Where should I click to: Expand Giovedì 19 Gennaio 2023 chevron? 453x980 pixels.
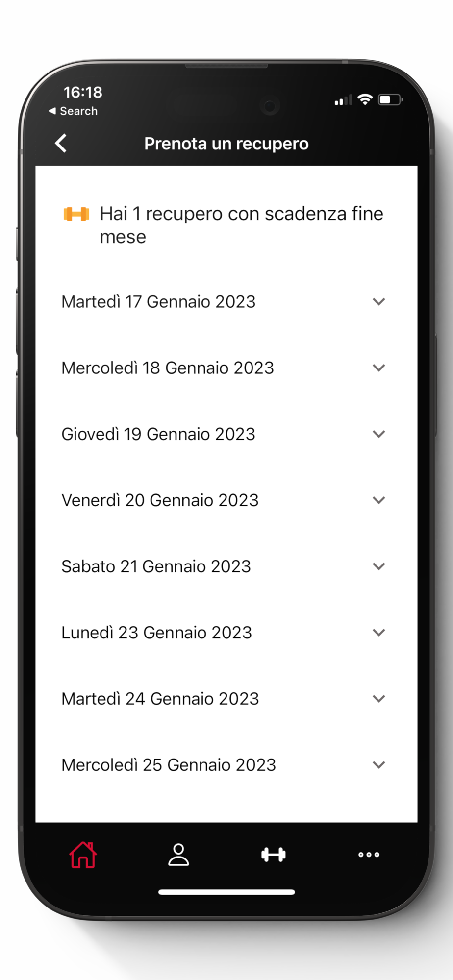378,434
